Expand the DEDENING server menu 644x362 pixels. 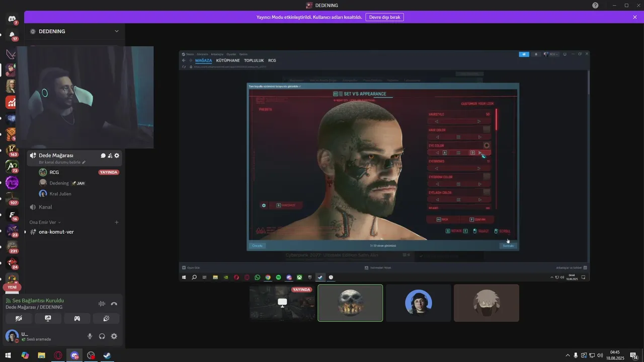pyautogui.click(x=117, y=31)
